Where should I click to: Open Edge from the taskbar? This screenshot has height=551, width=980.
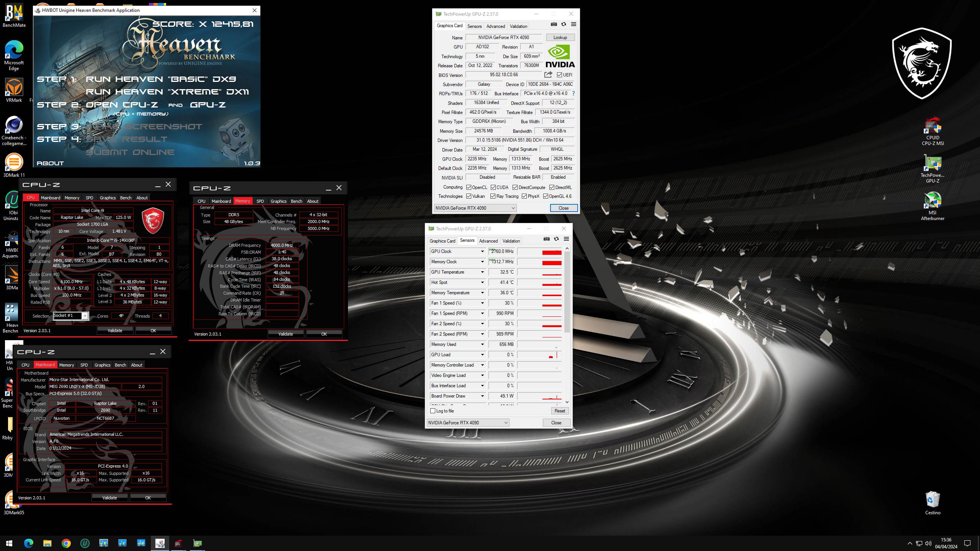[x=28, y=543]
